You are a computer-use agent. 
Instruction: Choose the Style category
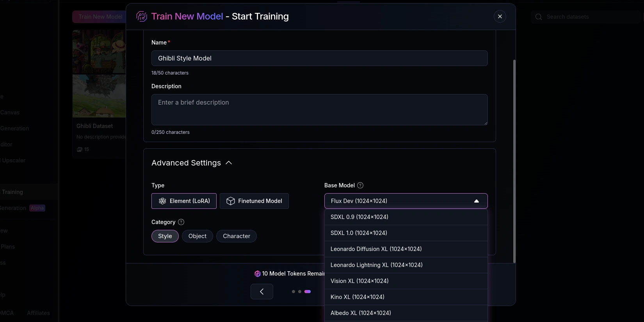pyautogui.click(x=165, y=236)
